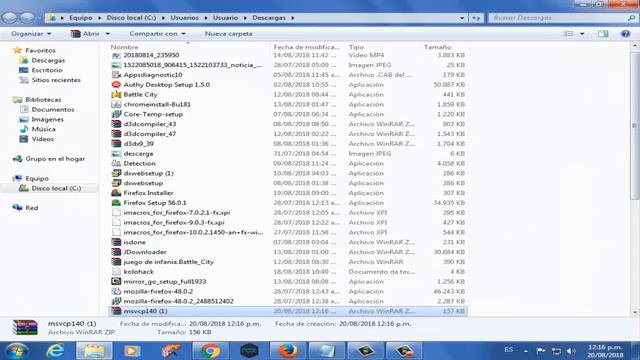Select juego de infania.Battle_City archive

[169, 262]
